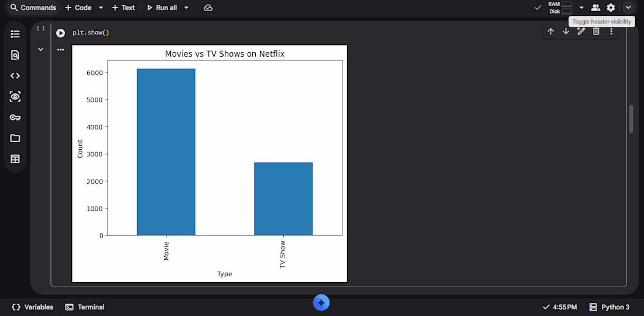
Task: Click into the plt.show() code line
Action: 91,33
